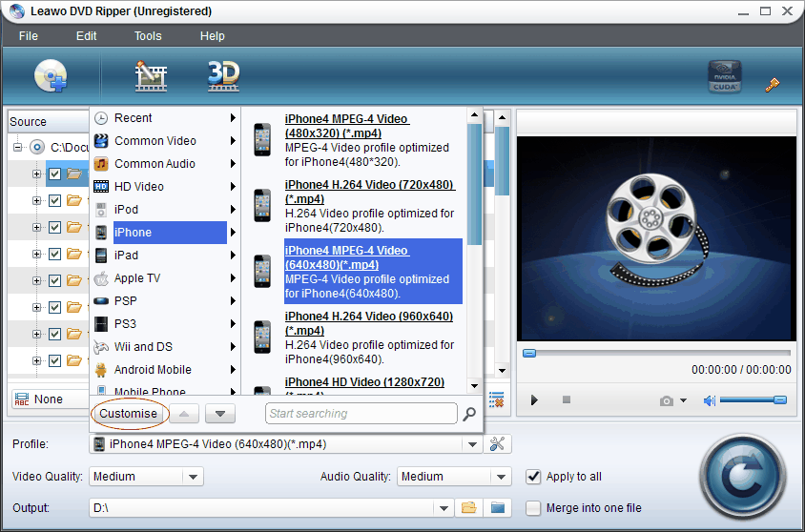805x532 pixels.
Task: Click the source list scroll up arrow
Action: (502, 117)
